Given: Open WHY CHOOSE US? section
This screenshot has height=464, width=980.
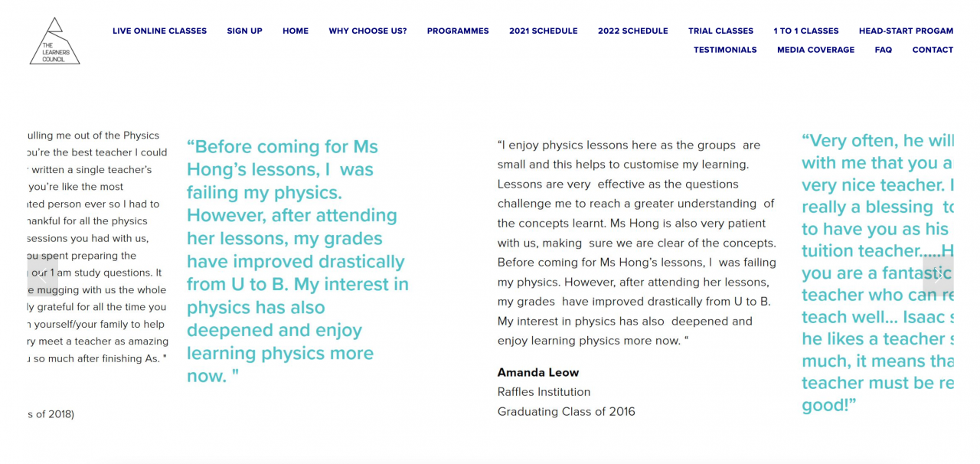Looking at the screenshot, I should coord(367,31).
